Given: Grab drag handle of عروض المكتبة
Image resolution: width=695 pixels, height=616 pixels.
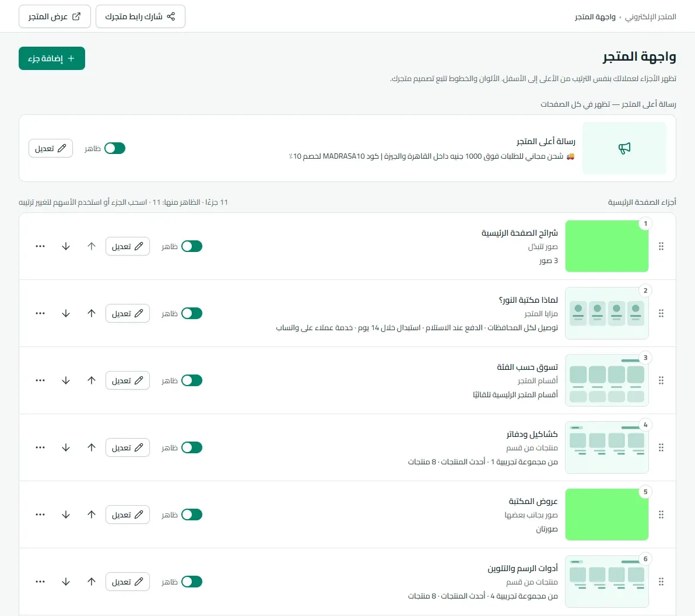Looking at the screenshot, I should [x=661, y=514].
